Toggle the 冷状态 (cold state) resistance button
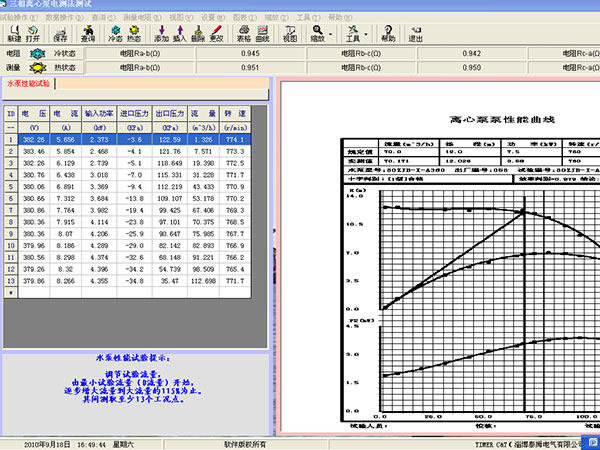600x450 pixels. (x=55, y=52)
